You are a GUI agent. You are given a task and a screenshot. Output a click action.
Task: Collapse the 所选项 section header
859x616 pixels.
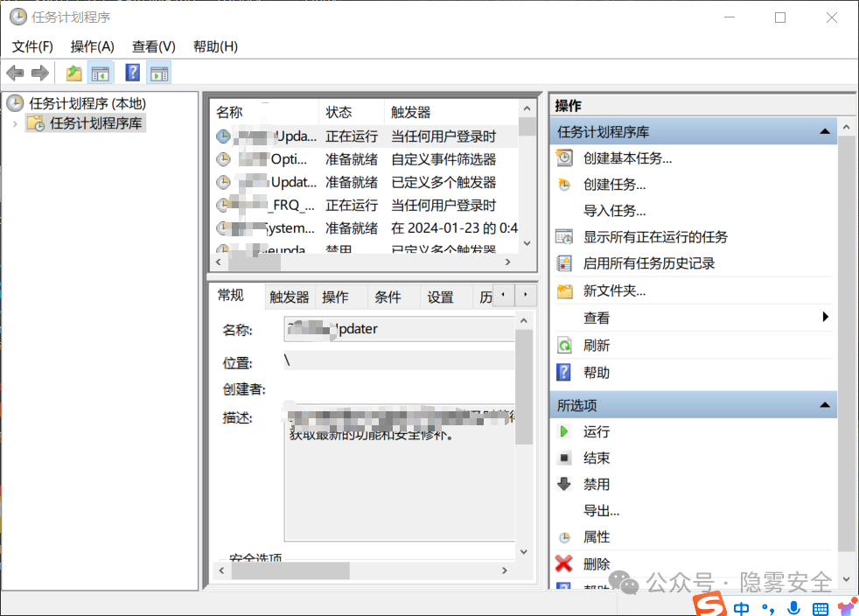coord(823,404)
